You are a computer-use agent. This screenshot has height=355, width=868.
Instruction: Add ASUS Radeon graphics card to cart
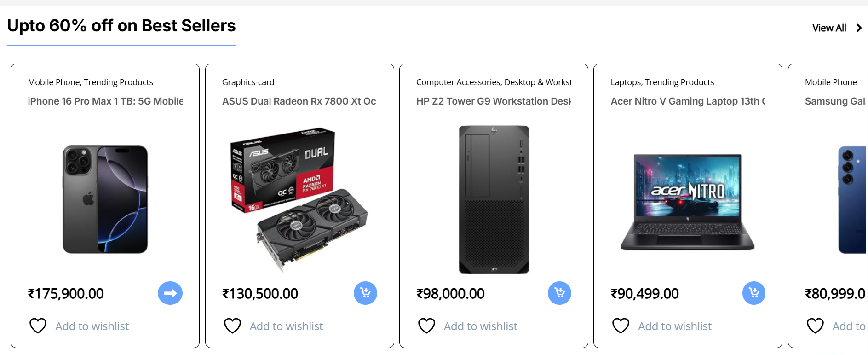(x=365, y=293)
